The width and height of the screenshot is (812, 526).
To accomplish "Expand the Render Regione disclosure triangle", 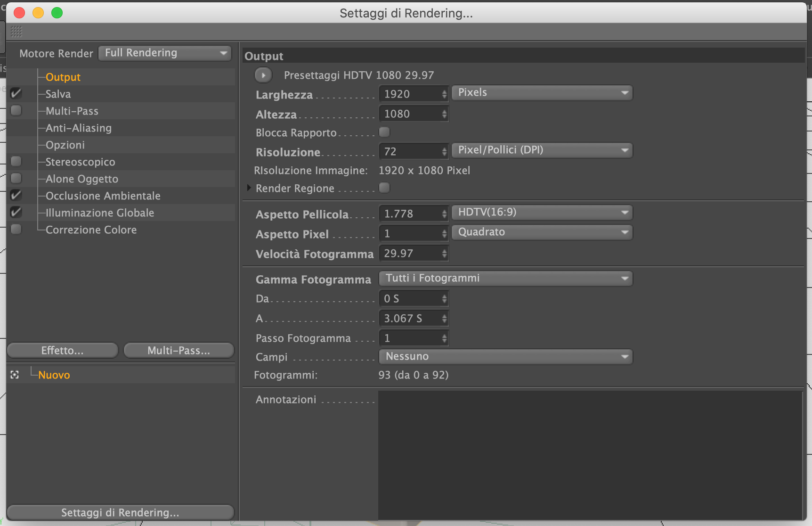I will coord(249,188).
